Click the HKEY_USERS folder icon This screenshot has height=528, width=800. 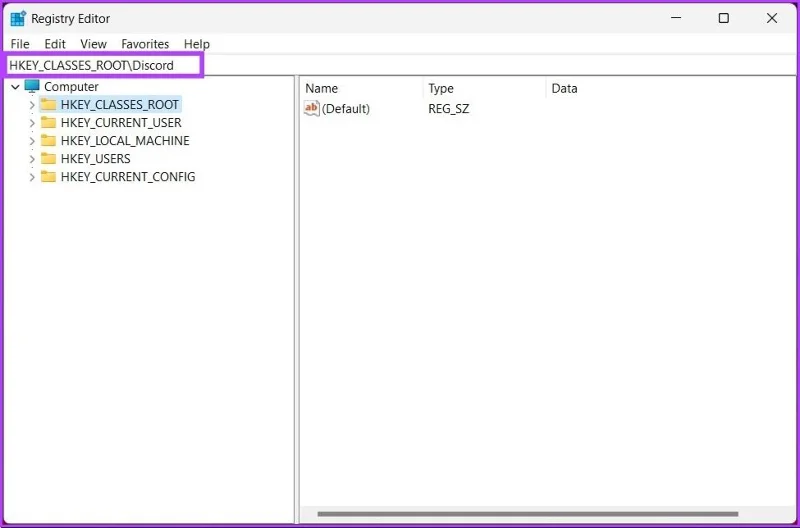[48, 159]
